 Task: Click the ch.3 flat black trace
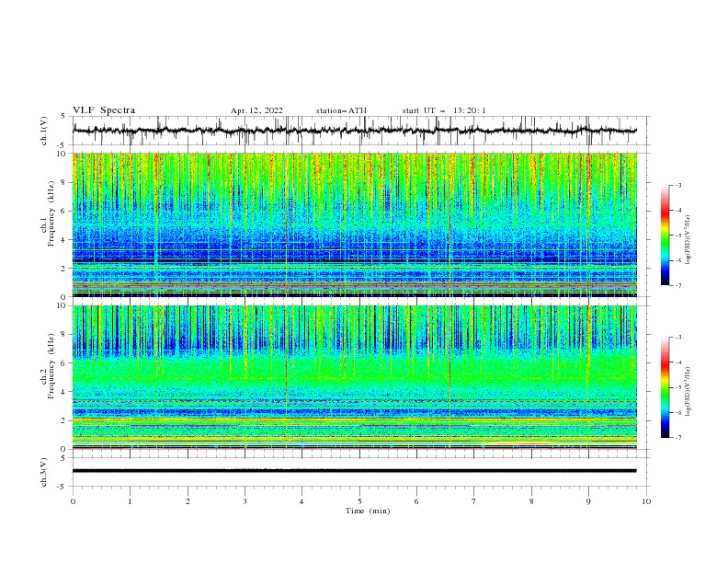pyautogui.click(x=354, y=471)
